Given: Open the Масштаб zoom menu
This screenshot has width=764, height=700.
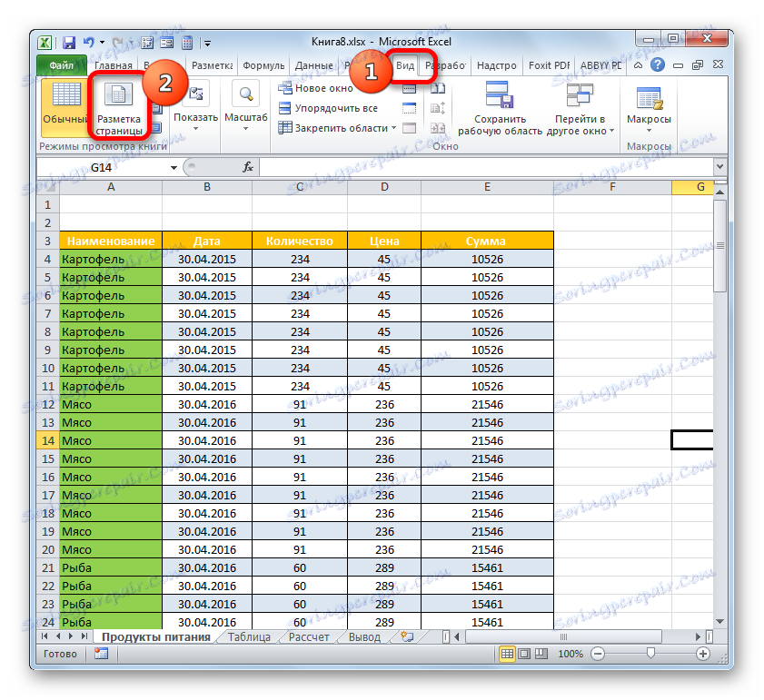Looking at the screenshot, I should (x=245, y=107).
